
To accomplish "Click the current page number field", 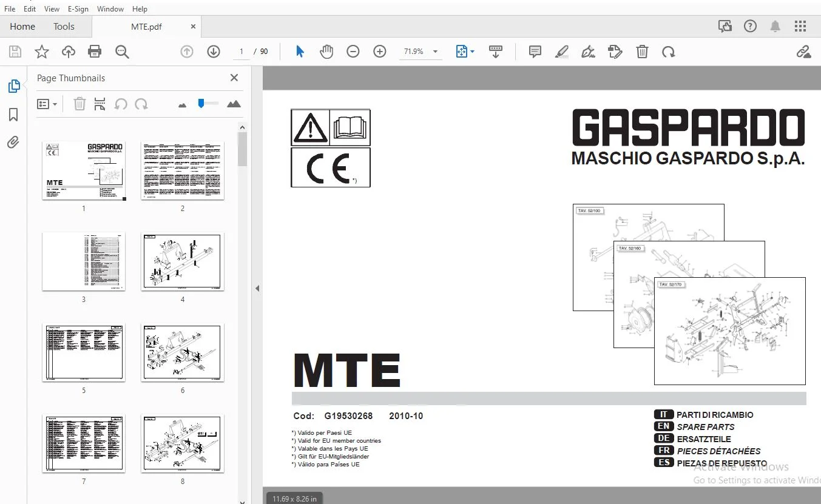I will 242,52.
